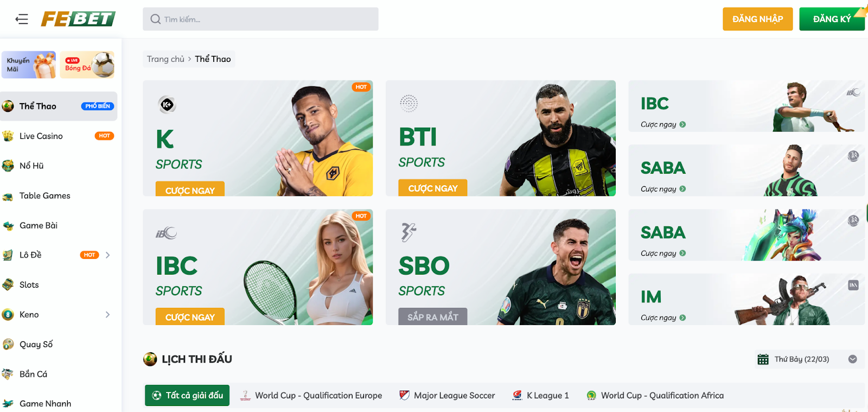Select Major League Soccer tab
The width and height of the screenshot is (868, 412).
pos(447,396)
